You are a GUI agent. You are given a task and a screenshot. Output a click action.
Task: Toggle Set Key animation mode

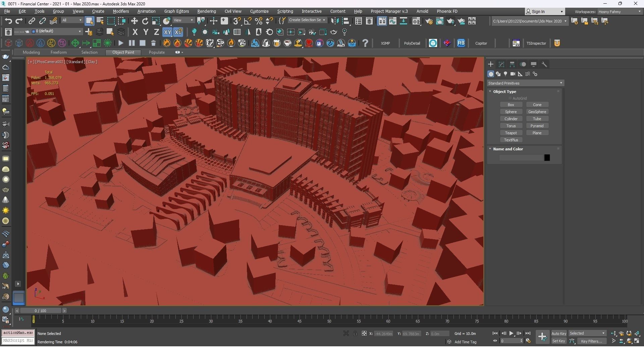(559, 341)
